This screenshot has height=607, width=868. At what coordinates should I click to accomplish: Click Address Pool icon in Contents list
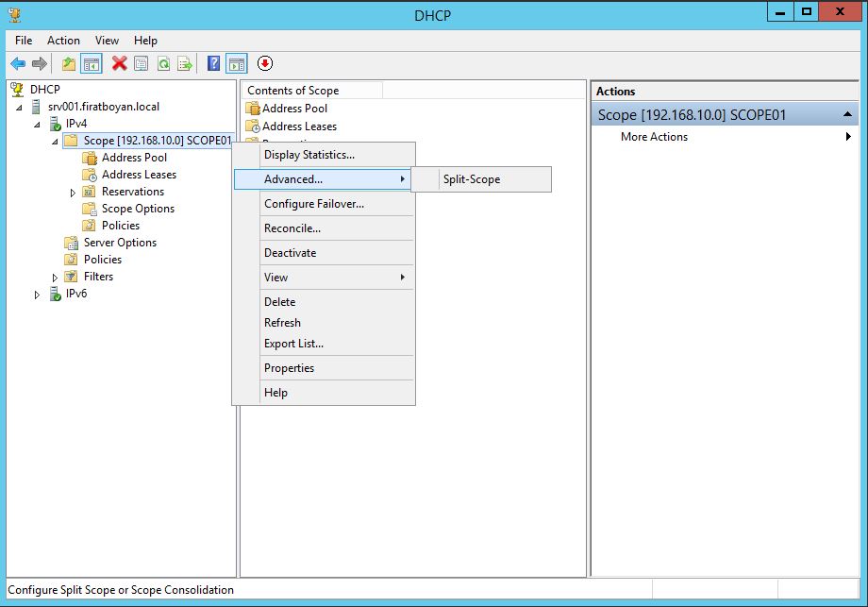pyautogui.click(x=253, y=109)
